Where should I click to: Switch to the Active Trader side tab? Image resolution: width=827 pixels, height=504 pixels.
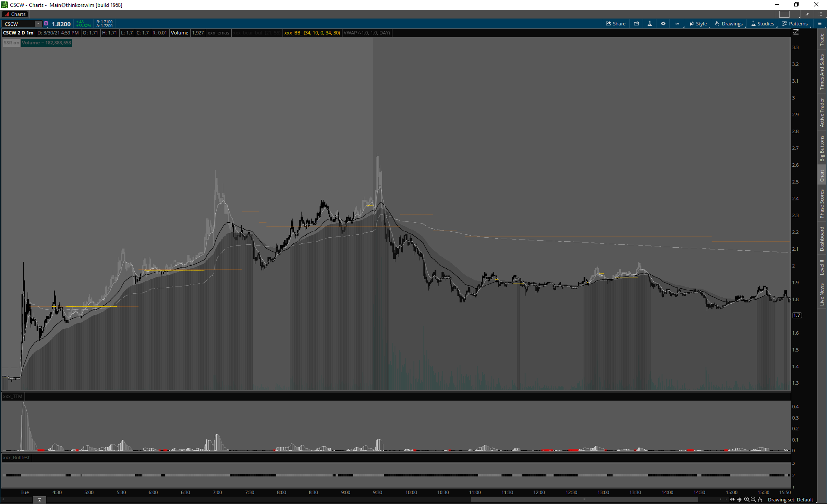(x=822, y=112)
